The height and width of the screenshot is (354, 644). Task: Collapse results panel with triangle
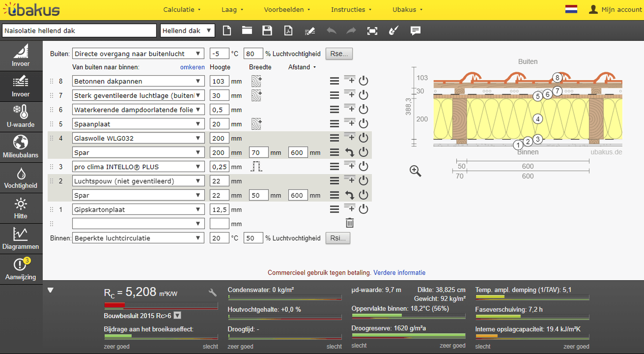50,290
